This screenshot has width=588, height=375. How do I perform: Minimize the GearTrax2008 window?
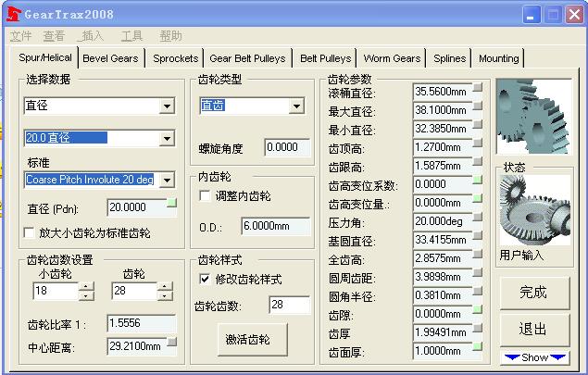coord(532,15)
